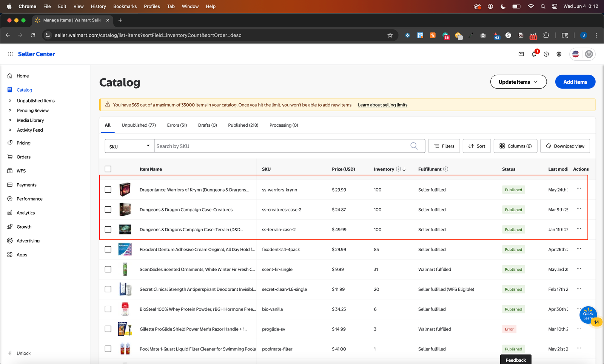The width and height of the screenshot is (604, 364).
Task: Open Analytics in the sidebar
Action: 26,213
